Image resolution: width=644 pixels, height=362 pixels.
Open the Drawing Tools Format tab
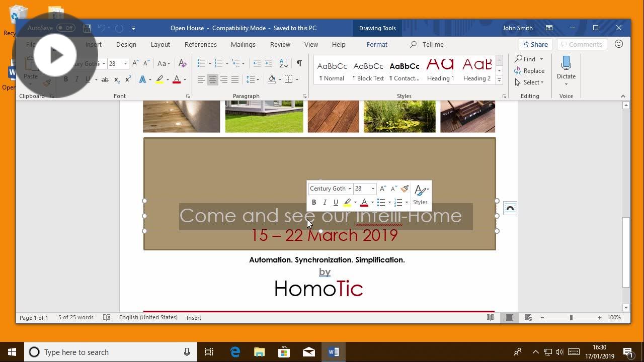click(377, 44)
